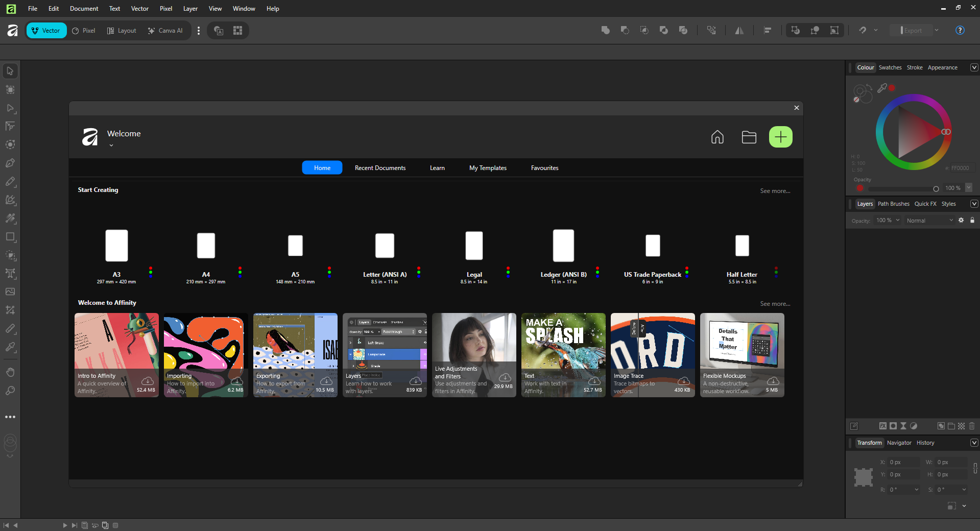The height and width of the screenshot is (531, 980).
Task: Click the Export button
Action: pyautogui.click(x=911, y=31)
